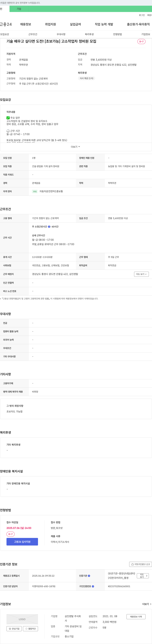The width and height of the screenshot is (152, 644).
Task: Click company name 삼진렌탈 주식회사
Action: (73, 618)
